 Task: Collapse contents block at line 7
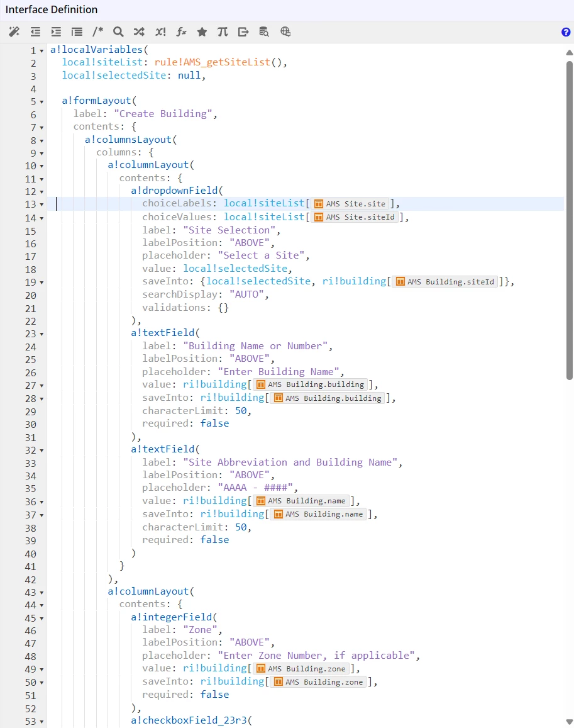[x=41, y=128]
